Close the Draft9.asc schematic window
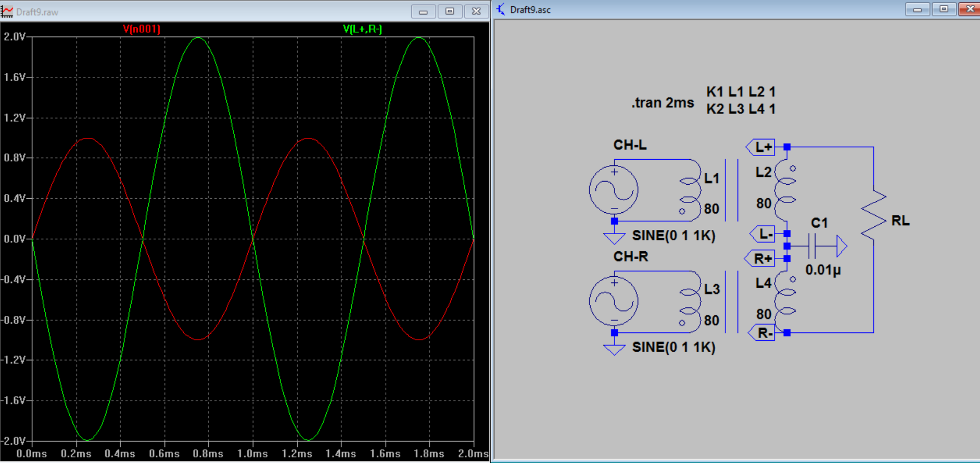 [x=970, y=9]
